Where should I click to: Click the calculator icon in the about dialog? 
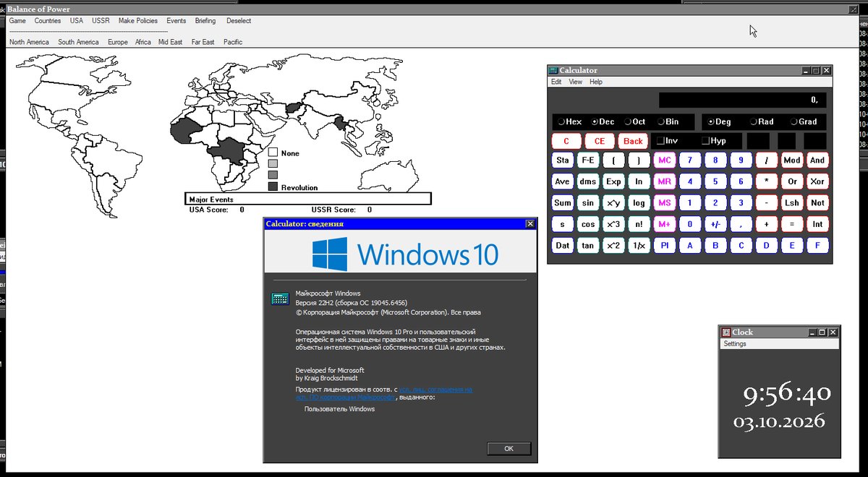click(x=280, y=298)
